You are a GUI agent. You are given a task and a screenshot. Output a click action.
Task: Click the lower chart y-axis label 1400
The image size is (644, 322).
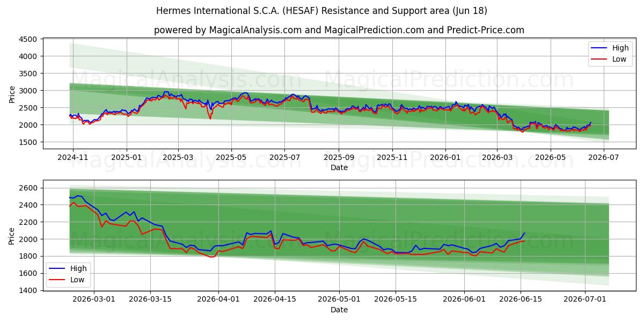27,291
